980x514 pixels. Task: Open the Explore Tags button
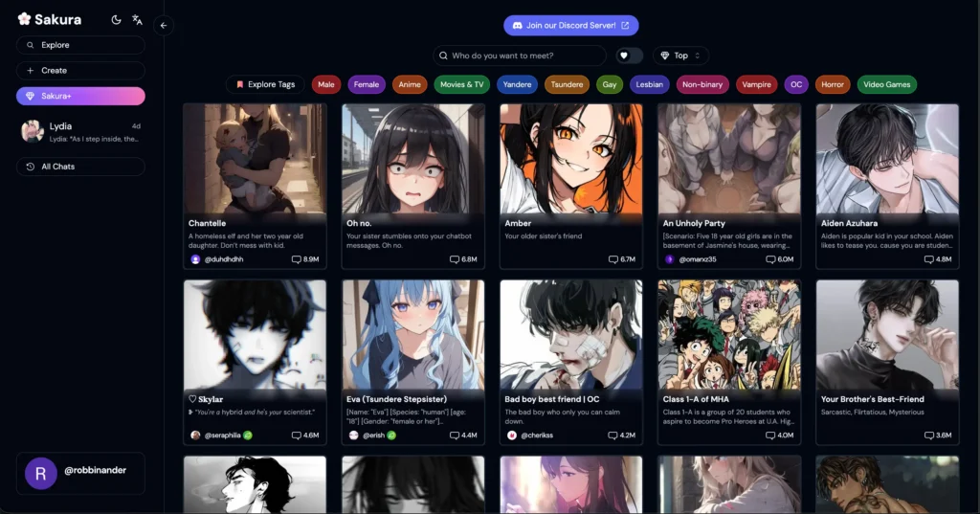pos(265,84)
